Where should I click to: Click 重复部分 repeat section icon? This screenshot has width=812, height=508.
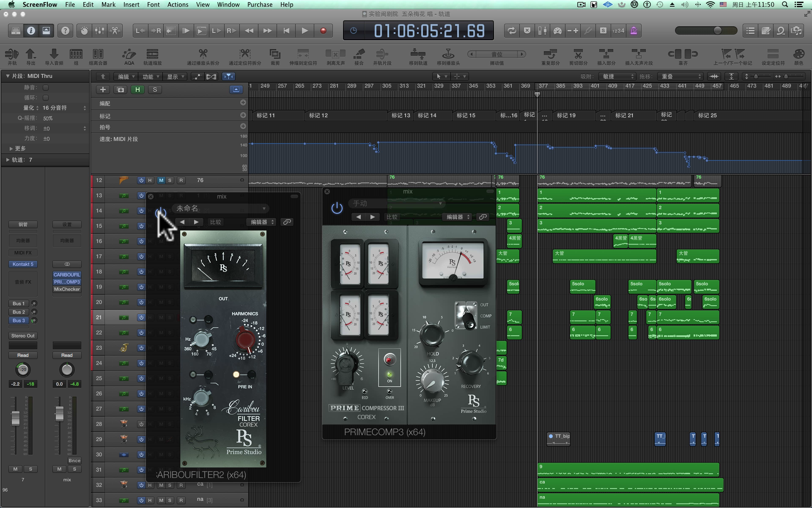(x=550, y=57)
